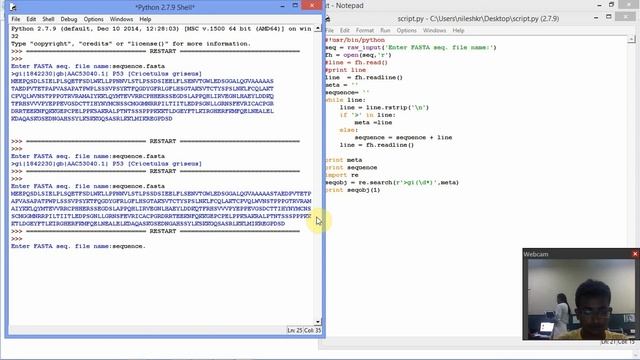Click the 'fh = open(seq,'r')' code line
Screen dimensions: 640x360
(358, 55)
